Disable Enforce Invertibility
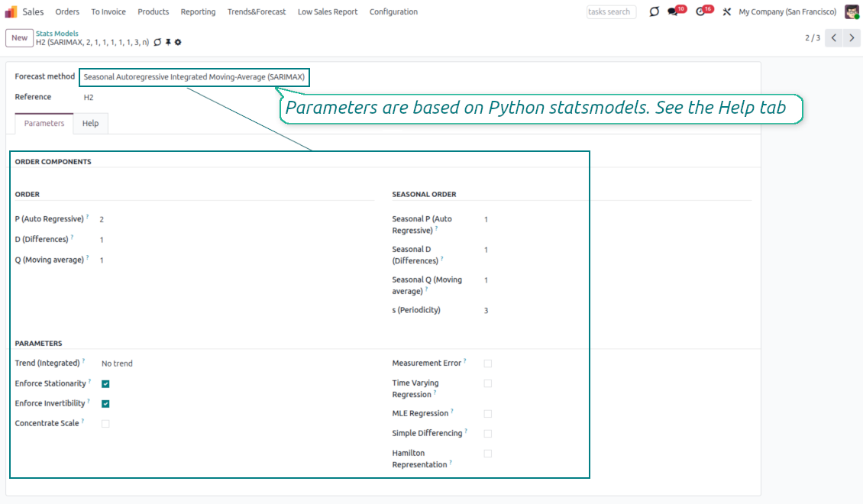This screenshot has width=863, height=504. pyautogui.click(x=105, y=403)
